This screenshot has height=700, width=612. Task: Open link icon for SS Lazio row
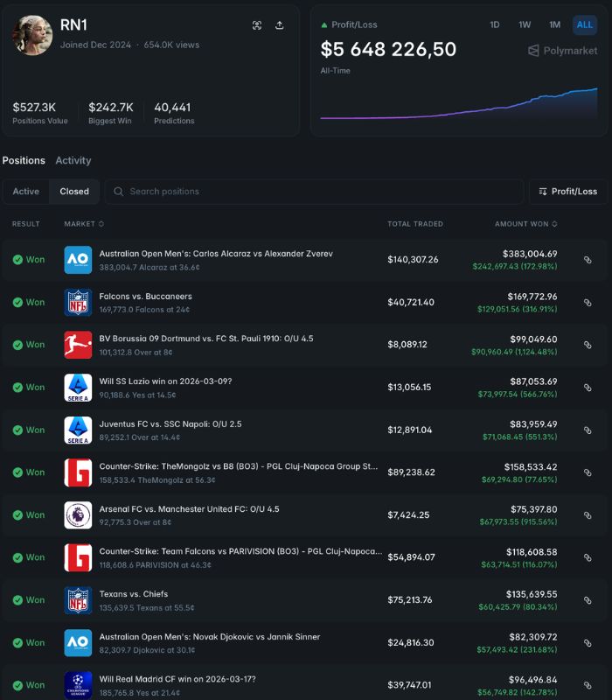(588, 388)
